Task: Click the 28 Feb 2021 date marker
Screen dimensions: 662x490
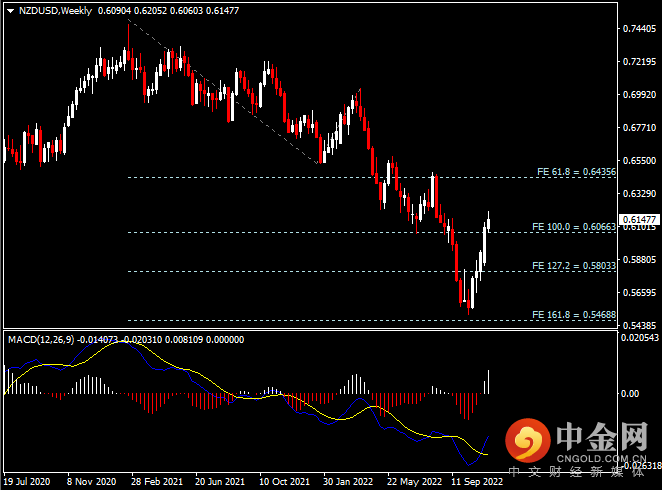Action: coord(157,482)
